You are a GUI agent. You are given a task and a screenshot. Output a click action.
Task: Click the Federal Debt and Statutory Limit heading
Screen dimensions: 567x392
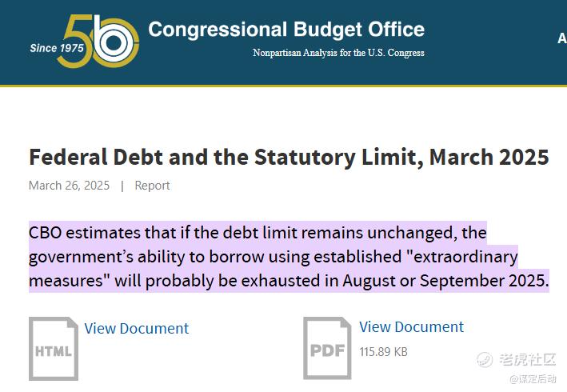tap(289, 157)
